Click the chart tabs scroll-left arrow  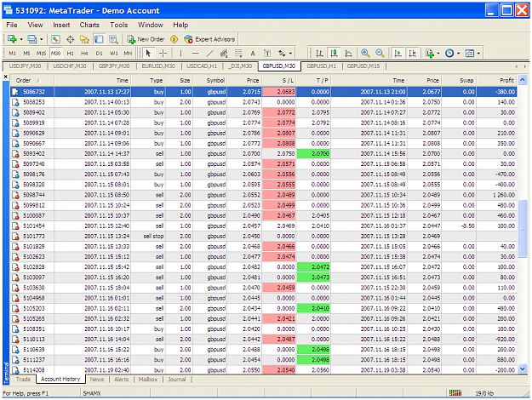[517, 66]
